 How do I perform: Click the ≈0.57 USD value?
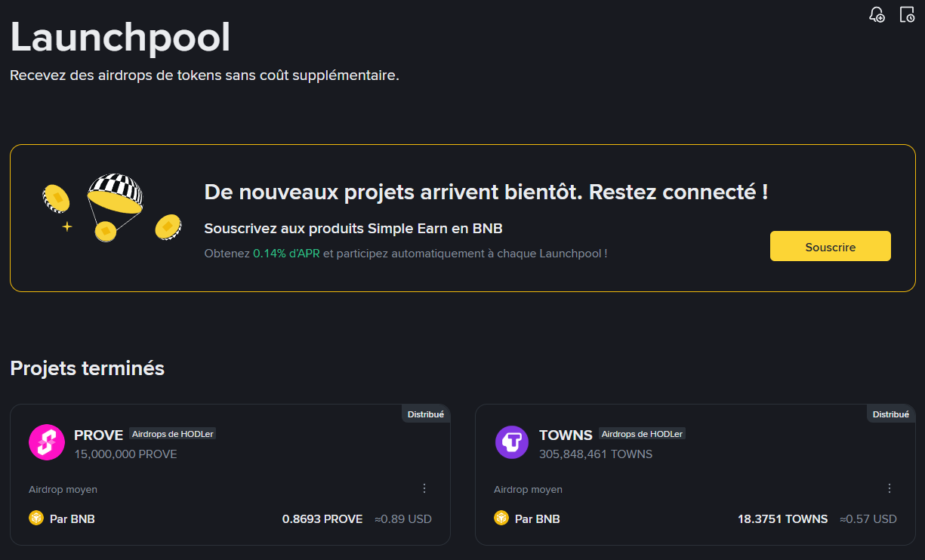(x=868, y=519)
